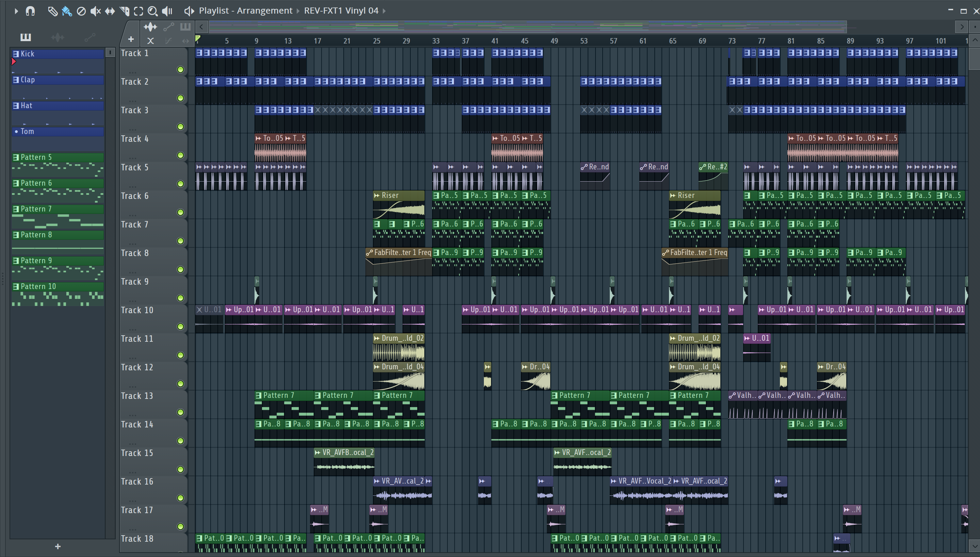
Task: Select the Mute tool
Action: point(95,11)
